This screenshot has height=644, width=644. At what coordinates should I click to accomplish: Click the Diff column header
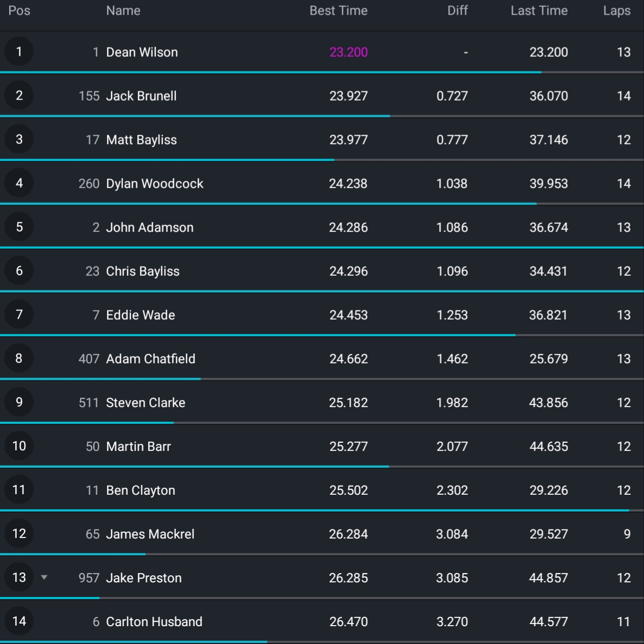pos(457,11)
